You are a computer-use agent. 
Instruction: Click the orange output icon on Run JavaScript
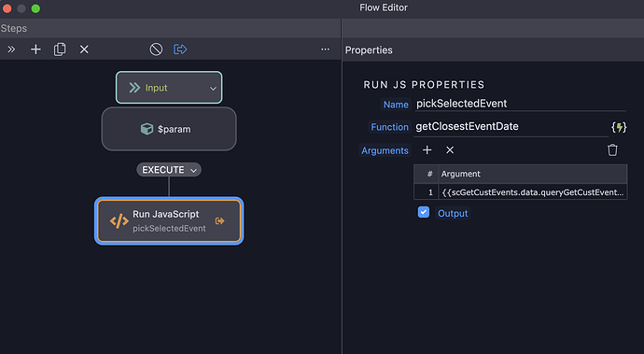pos(219,220)
